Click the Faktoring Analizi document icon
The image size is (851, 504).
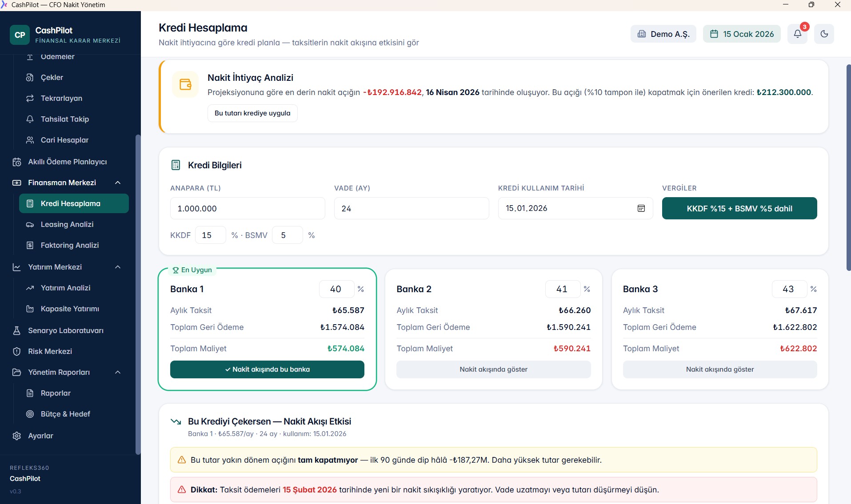tap(30, 246)
